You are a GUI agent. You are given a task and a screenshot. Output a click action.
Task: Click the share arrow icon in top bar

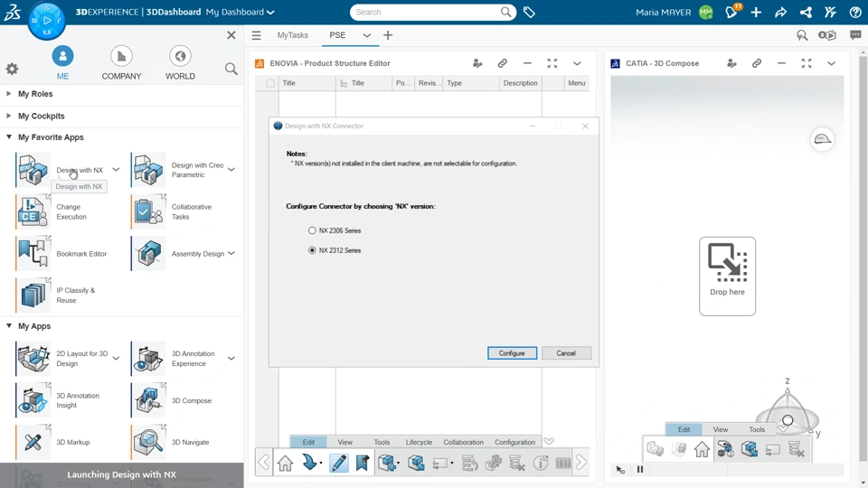click(780, 12)
